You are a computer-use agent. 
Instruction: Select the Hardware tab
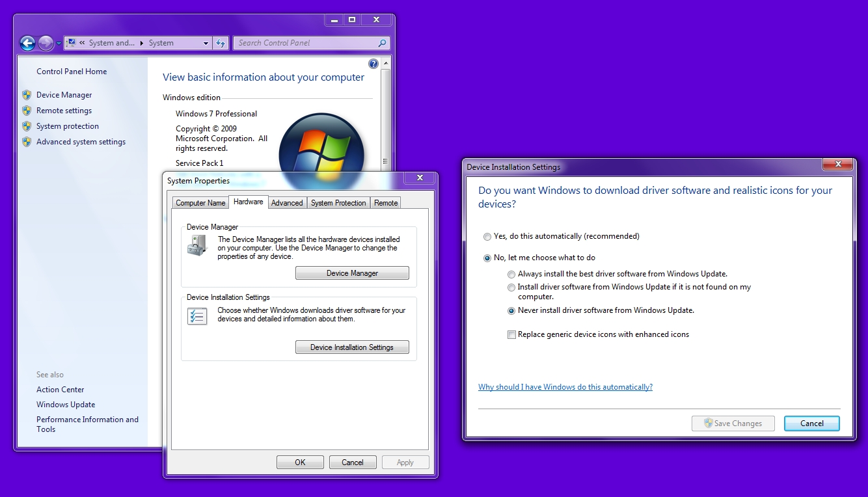pyautogui.click(x=248, y=202)
